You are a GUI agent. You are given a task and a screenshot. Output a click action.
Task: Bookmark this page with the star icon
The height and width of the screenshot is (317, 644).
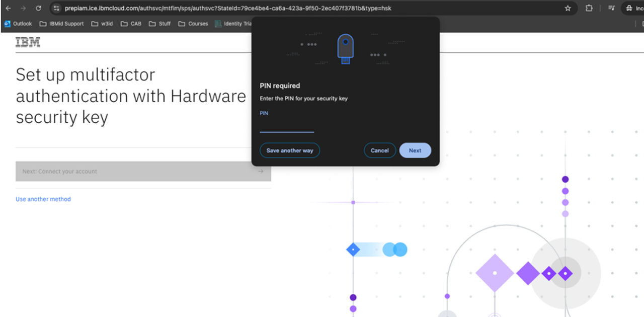pos(568,8)
